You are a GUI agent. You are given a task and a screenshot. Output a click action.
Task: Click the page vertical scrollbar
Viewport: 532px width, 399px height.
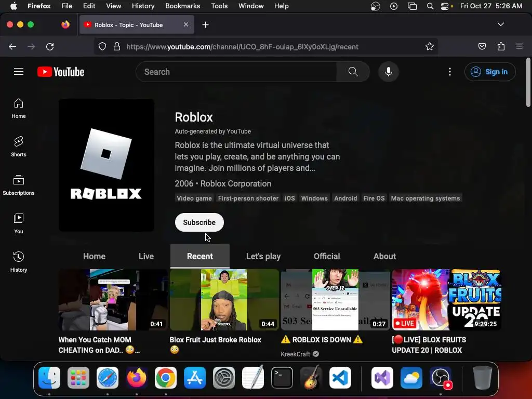(x=528, y=83)
